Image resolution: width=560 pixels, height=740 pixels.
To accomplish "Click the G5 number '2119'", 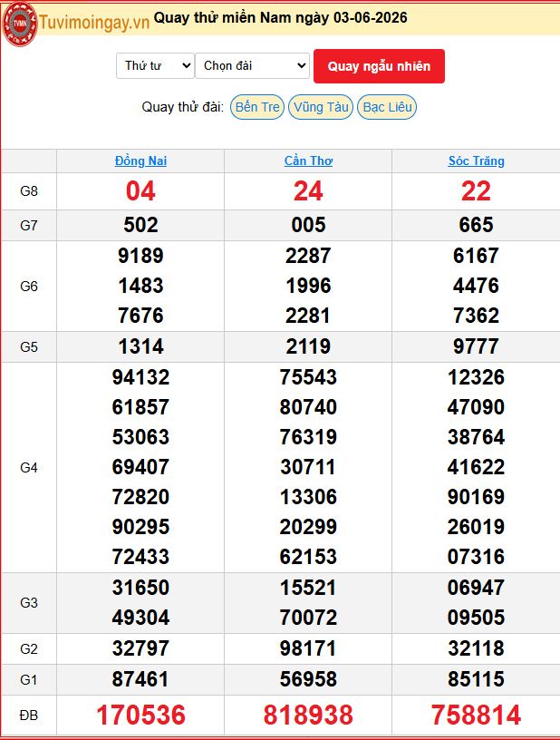I will click(x=308, y=346).
